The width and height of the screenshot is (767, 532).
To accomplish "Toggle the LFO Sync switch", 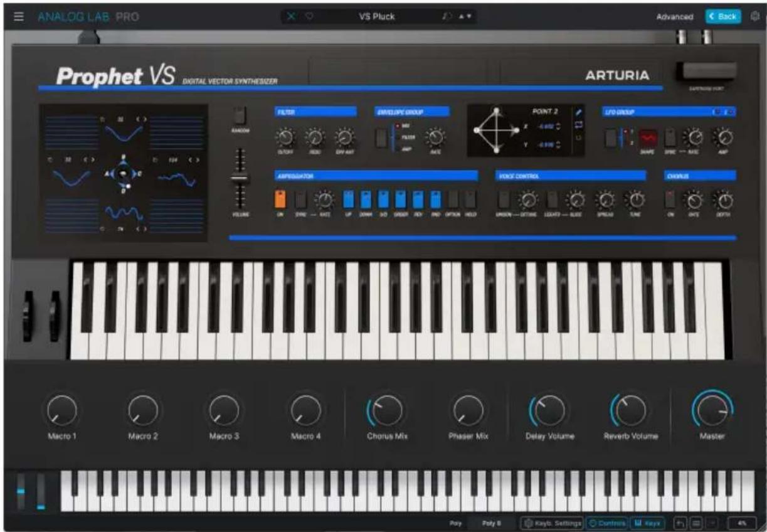I will pyautogui.click(x=670, y=137).
